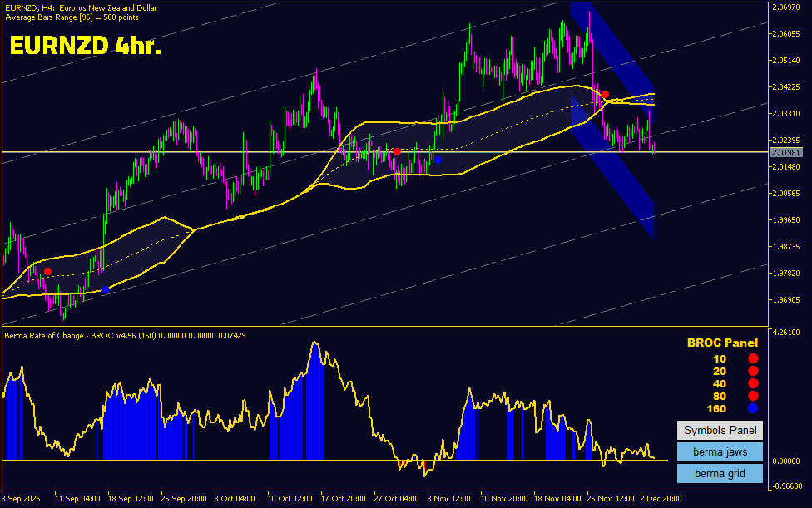This screenshot has height=508, width=812.
Task: Click the 25 Nov 12:00 date label
Action: [x=610, y=499]
